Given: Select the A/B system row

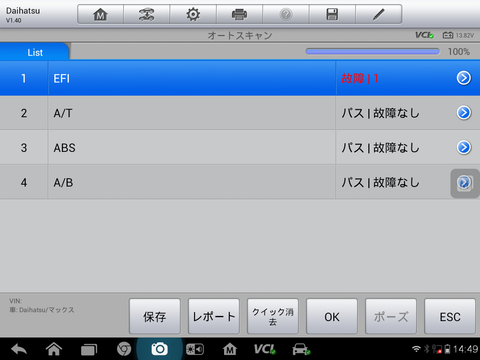Looking at the screenshot, I should 240,183.
